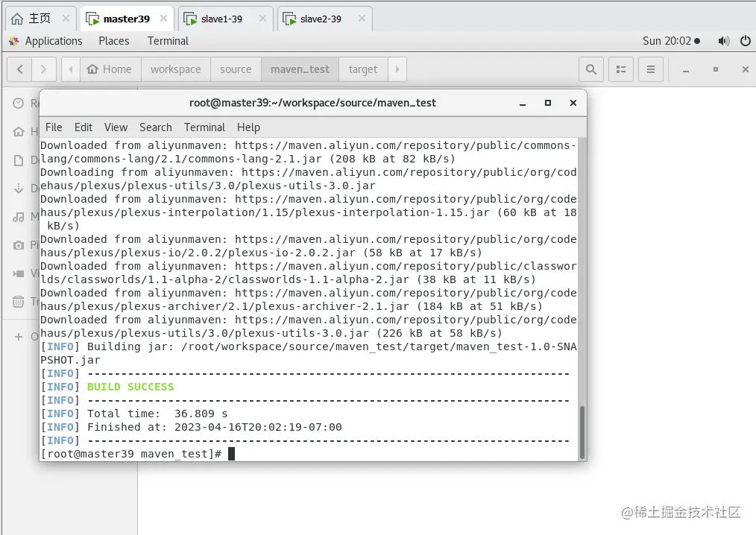Click the root@master39 shell prompt

click(x=130, y=454)
